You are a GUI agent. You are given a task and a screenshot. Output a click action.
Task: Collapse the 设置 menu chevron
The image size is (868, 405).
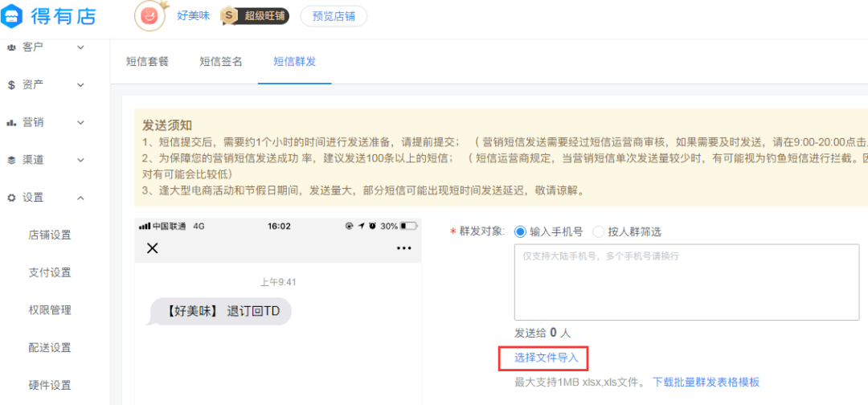[x=80, y=198]
